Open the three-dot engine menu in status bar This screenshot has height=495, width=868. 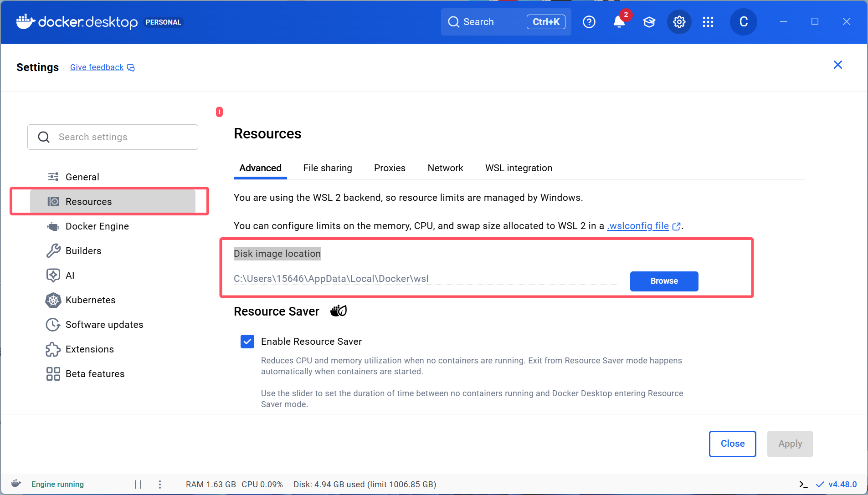160,485
